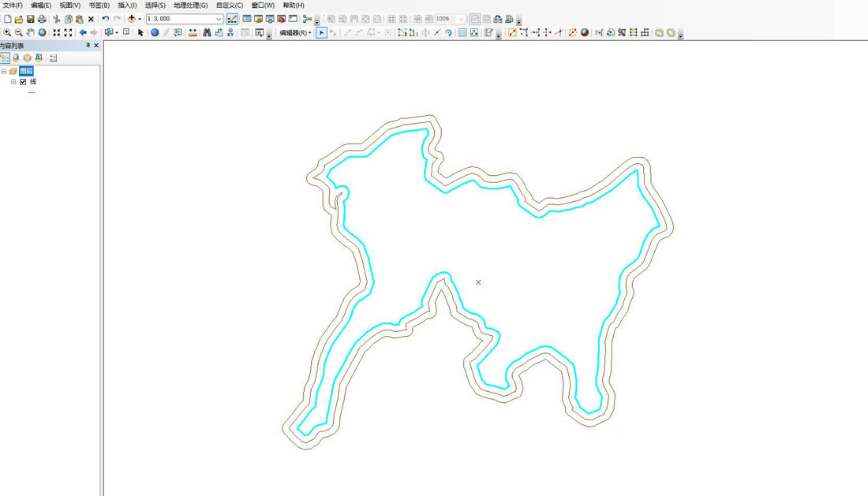The image size is (868, 496).
Task: Toggle the Editor Toolbar button
Action: click(232, 19)
